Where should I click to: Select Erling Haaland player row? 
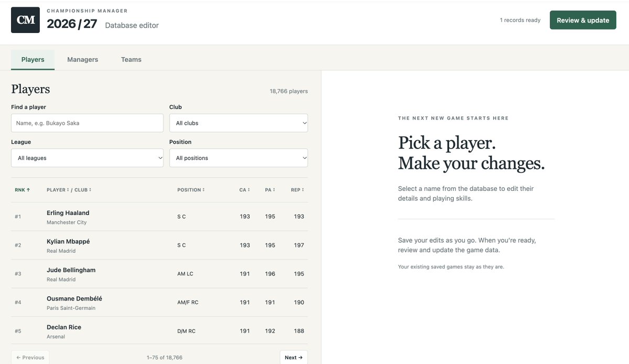(x=159, y=217)
